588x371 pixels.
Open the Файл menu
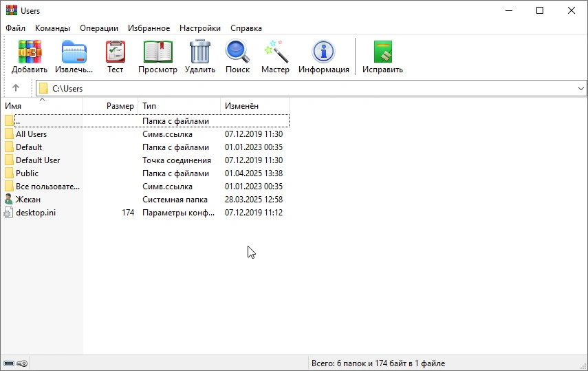point(15,28)
